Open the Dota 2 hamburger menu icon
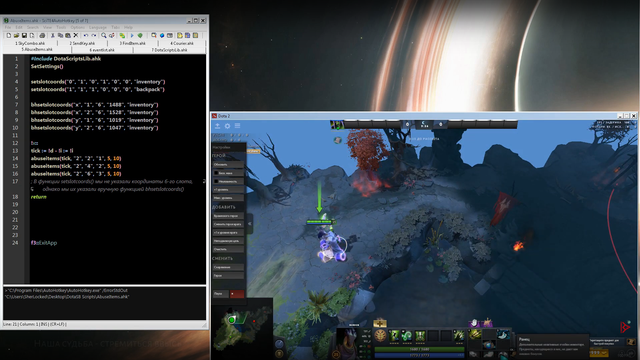Viewport: 640px width, 360px height. (x=238, y=126)
